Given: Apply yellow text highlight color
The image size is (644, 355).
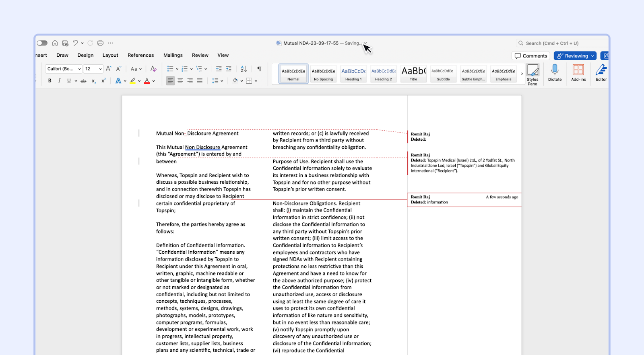Looking at the screenshot, I should tap(132, 81).
